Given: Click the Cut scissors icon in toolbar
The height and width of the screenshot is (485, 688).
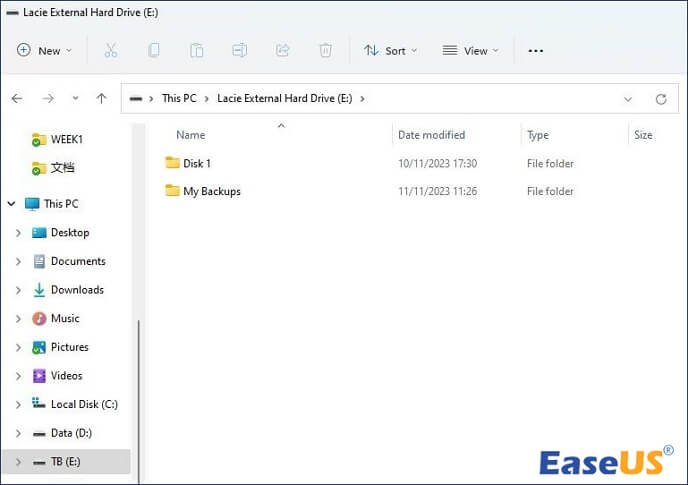Looking at the screenshot, I should [111, 50].
